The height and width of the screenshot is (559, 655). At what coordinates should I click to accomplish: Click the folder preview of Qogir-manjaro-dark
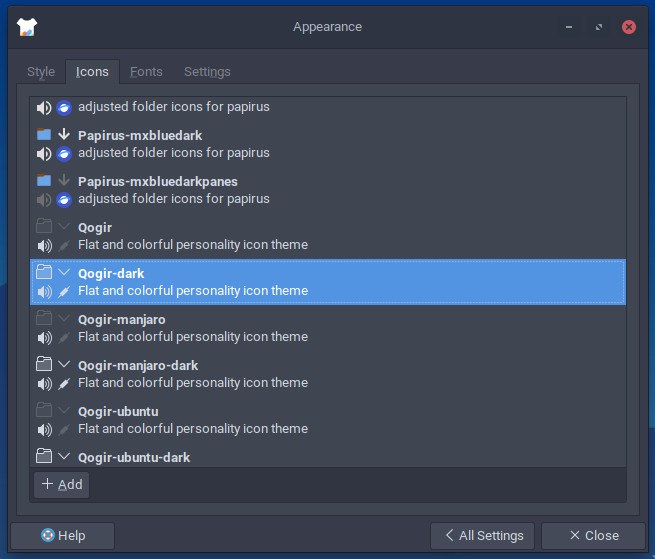pos(44,363)
